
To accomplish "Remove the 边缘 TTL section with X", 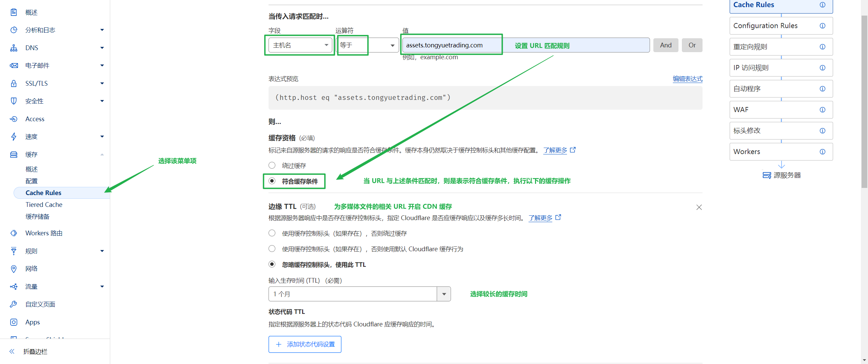I will click(699, 207).
